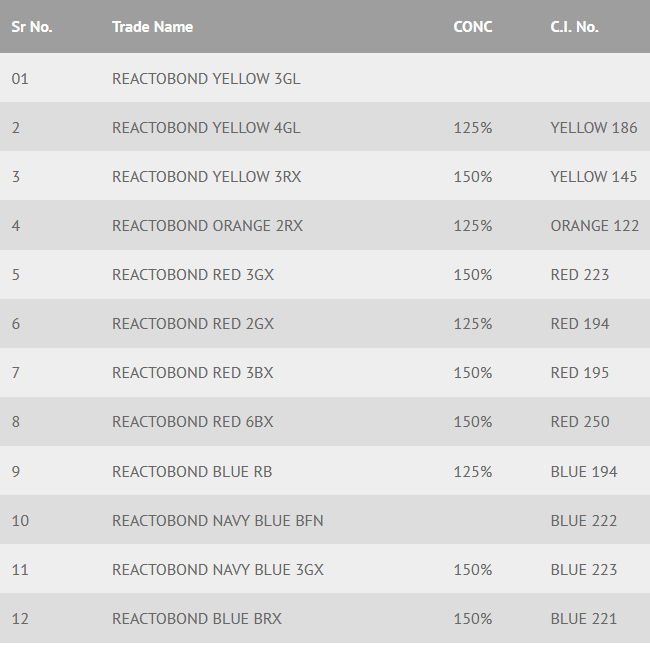Viewport: 650px width, 647px height.
Task: Select REACTOBOND NAVY BLUE 3GX row name
Action: (x=217, y=570)
